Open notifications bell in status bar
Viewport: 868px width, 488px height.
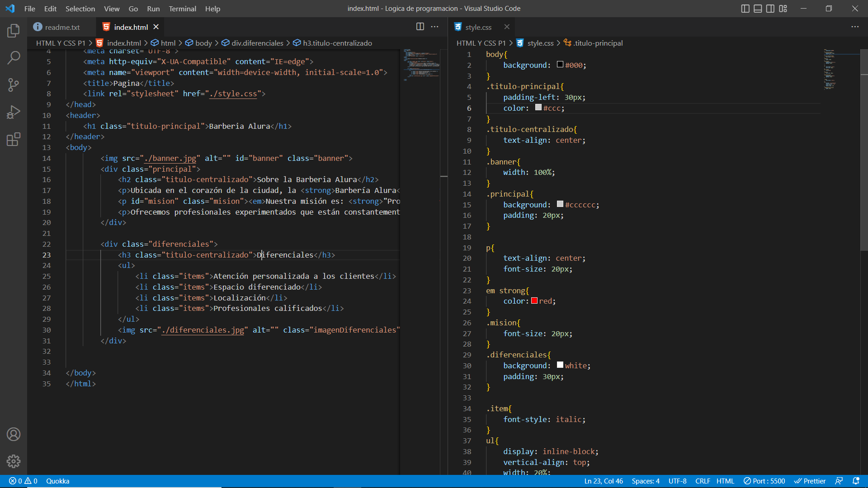click(x=856, y=481)
